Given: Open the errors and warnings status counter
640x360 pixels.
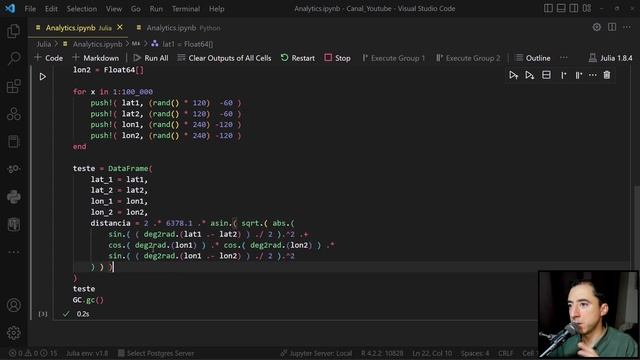Looking at the screenshot, I should pyautogui.click(x=33, y=353).
